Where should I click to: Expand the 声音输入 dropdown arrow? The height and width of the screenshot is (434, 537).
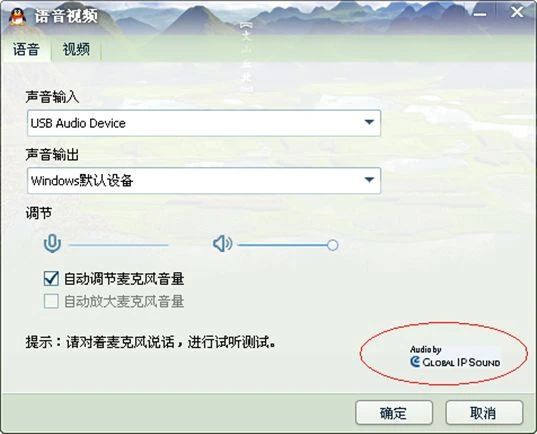coord(369,122)
